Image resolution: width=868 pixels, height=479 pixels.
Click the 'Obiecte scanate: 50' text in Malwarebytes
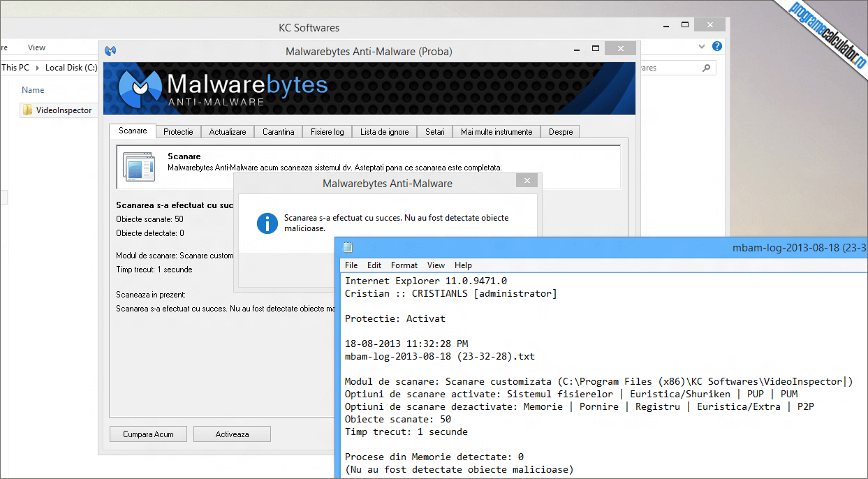pyautogui.click(x=149, y=219)
